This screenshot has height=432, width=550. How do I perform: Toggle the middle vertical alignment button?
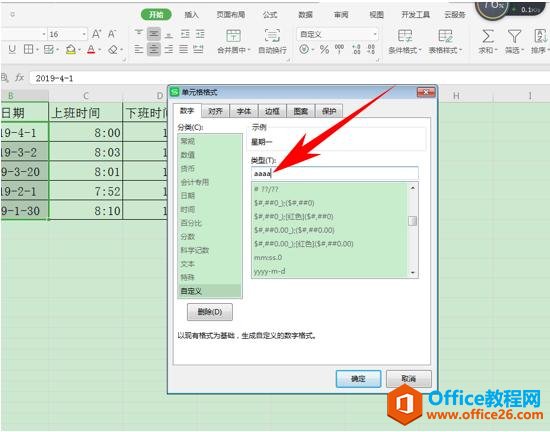coord(154,34)
